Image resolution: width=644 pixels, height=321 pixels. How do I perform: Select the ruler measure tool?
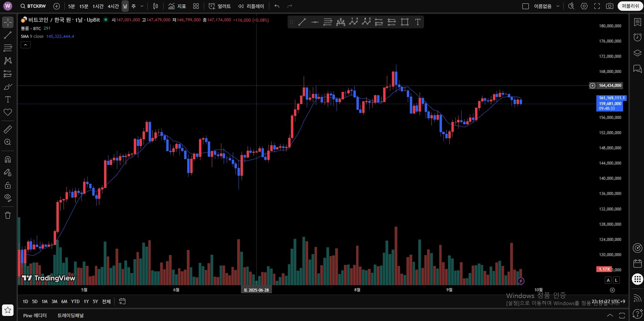(x=8, y=129)
